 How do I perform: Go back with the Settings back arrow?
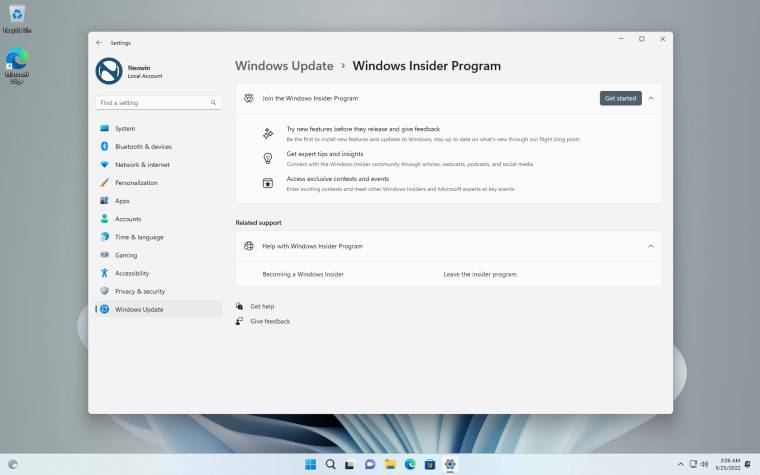click(x=99, y=43)
